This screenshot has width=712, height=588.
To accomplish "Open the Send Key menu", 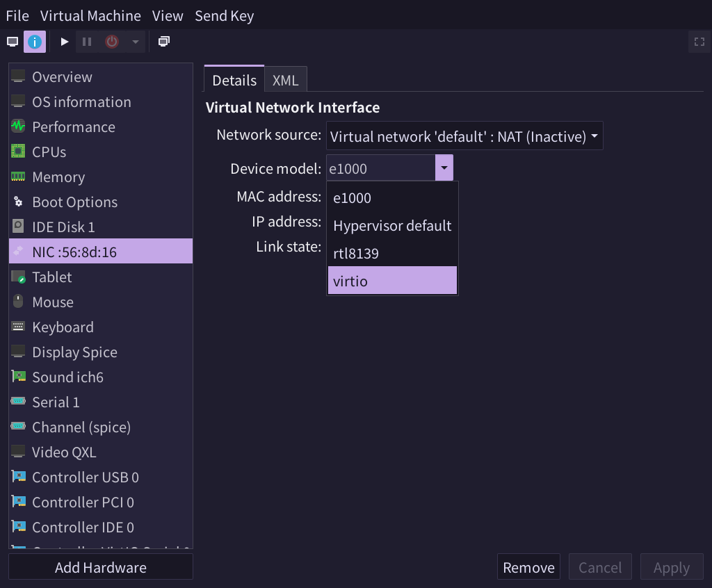I will point(224,15).
